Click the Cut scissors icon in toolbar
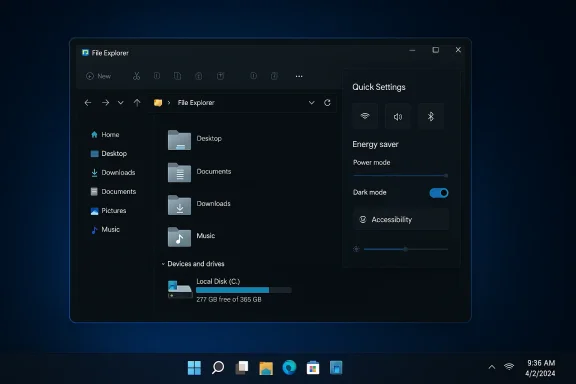Viewport: 576px width, 384px height. pos(136,76)
